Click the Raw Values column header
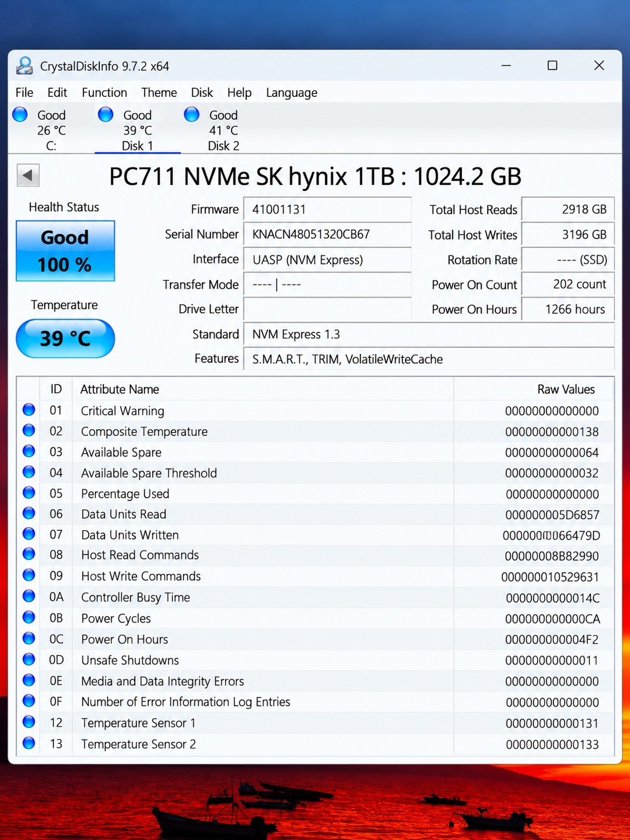Screen dimensions: 630x840 pos(534,389)
